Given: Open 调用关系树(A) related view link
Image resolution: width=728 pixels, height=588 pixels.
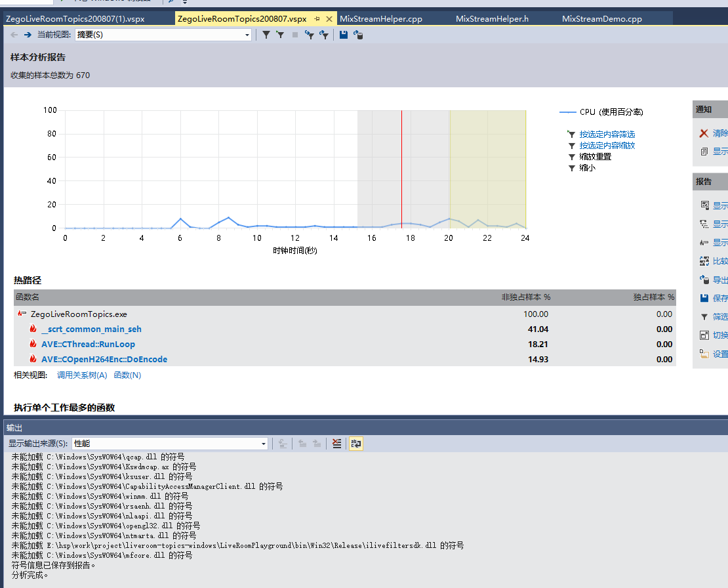Looking at the screenshot, I should (x=82, y=375).
